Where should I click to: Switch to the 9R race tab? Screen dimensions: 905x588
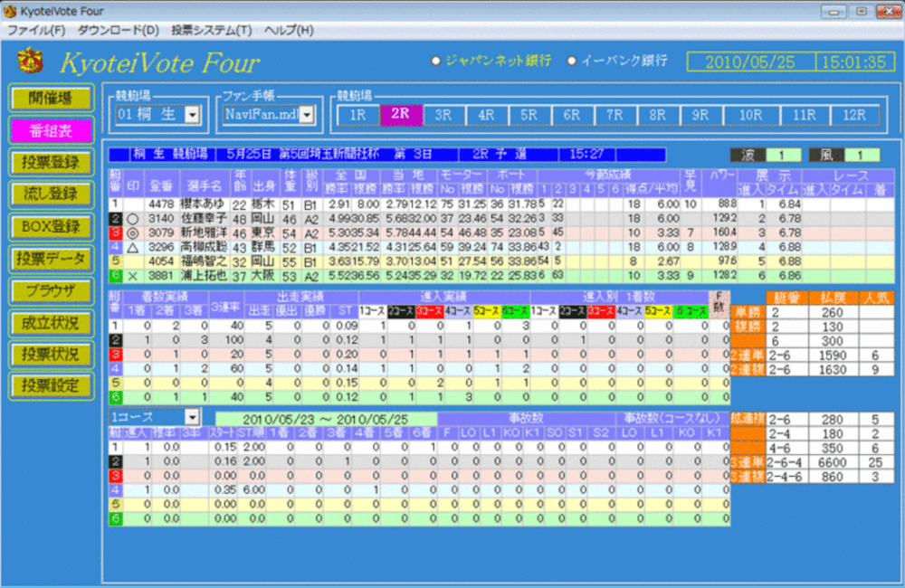point(700,115)
